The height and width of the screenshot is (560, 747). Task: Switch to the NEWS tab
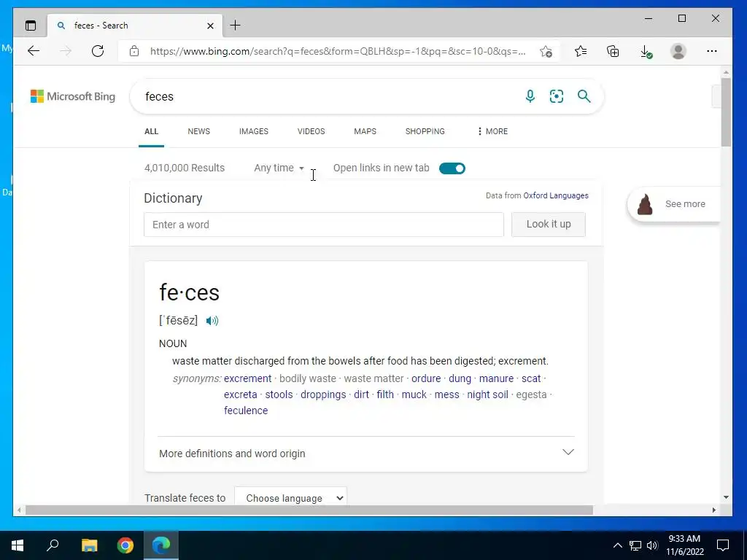[x=198, y=131]
